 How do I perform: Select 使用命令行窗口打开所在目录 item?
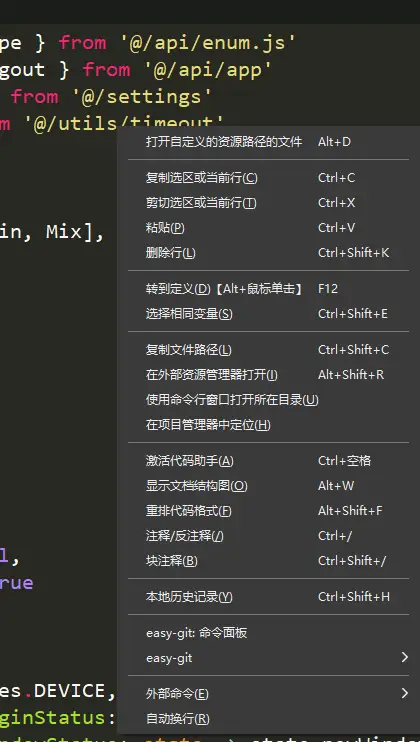point(268,400)
